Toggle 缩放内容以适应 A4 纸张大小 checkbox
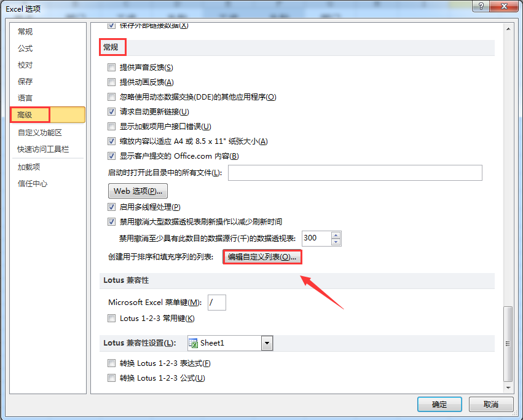Screen dimensions: 523x420 pyautogui.click(x=111, y=141)
